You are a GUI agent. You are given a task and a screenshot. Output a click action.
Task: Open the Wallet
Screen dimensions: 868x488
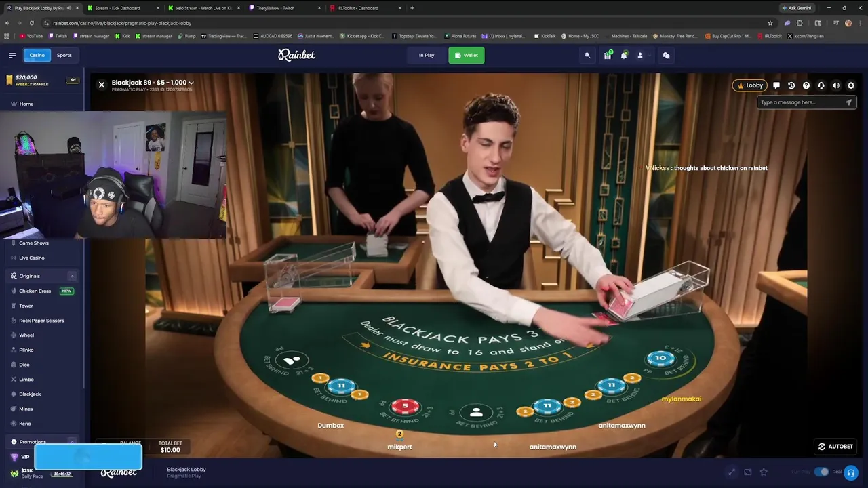coord(466,55)
